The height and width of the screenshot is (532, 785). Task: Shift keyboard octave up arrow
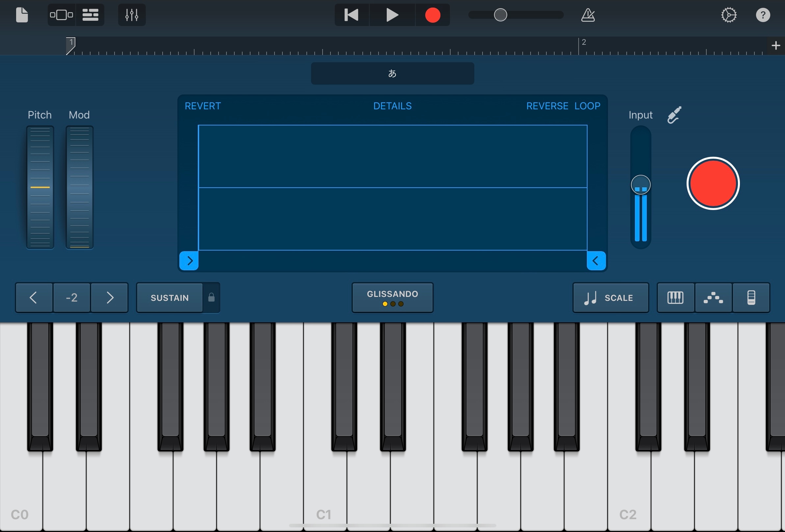tap(110, 298)
